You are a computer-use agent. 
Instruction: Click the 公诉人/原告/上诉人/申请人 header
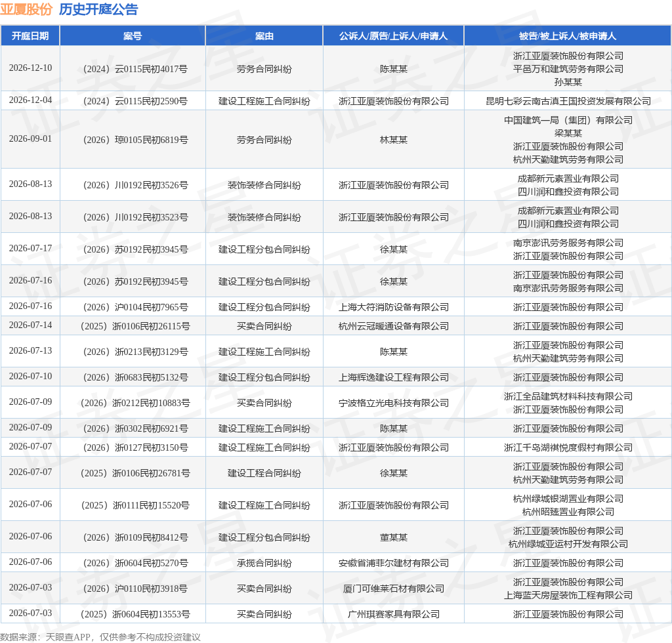coord(394,36)
